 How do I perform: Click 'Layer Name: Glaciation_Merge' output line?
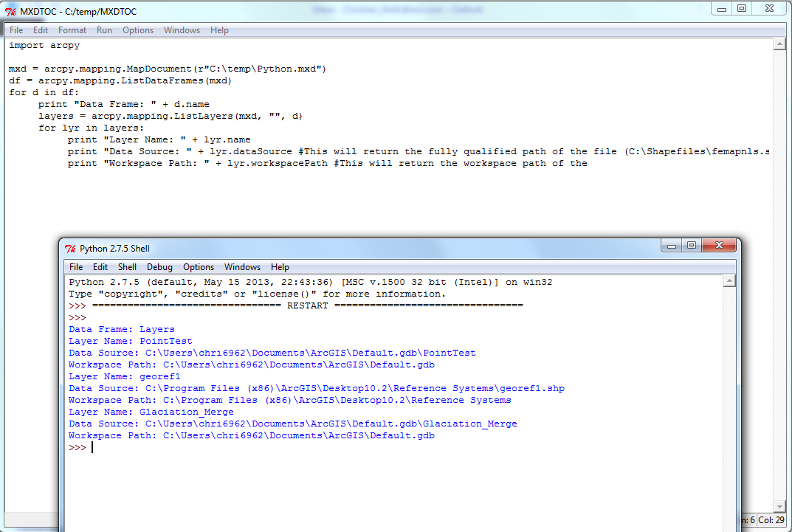(x=151, y=412)
